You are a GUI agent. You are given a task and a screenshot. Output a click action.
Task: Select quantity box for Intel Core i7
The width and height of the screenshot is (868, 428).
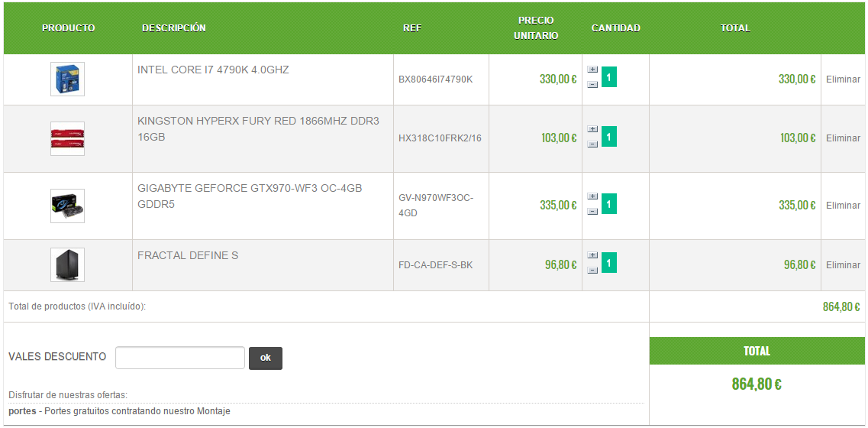609,77
